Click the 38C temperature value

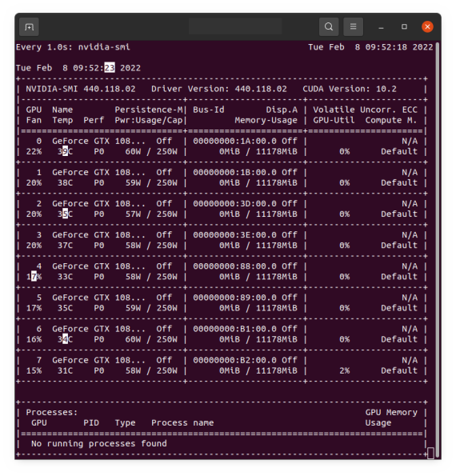pos(66,182)
